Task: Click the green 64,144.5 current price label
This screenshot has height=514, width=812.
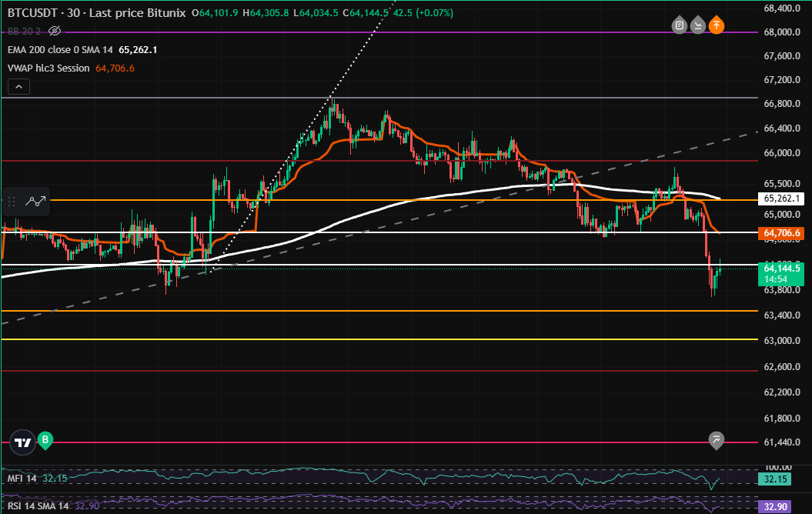Action: (x=781, y=268)
